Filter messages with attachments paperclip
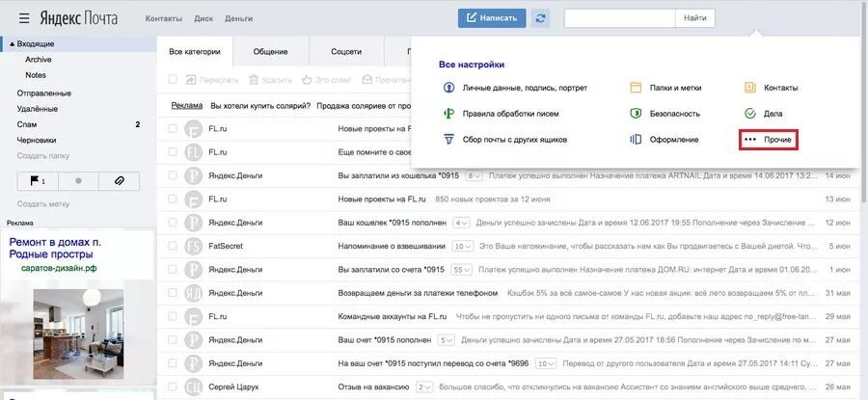 pyautogui.click(x=119, y=181)
